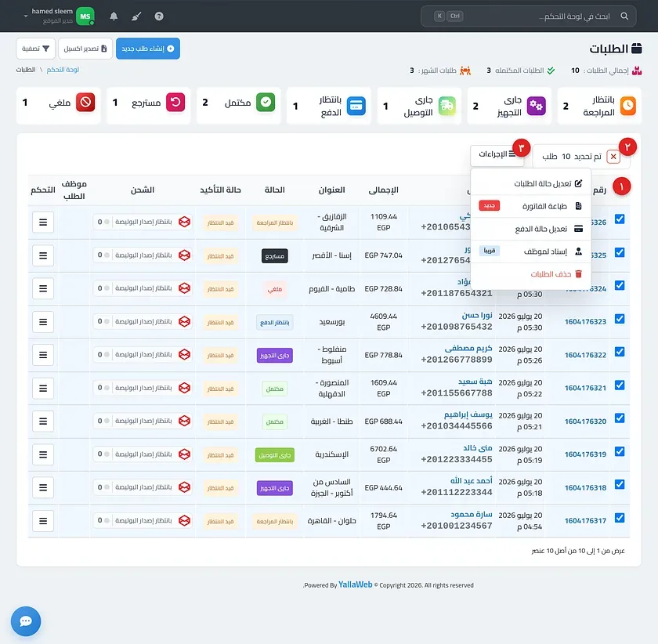Sort by the الإجمالي column header
This screenshot has height=644, width=658.
383,190
